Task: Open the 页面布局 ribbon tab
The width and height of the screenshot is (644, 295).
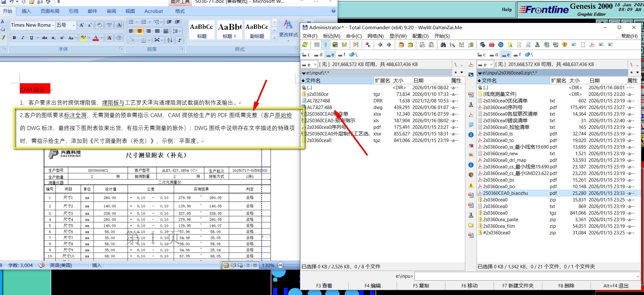Action: point(50,11)
